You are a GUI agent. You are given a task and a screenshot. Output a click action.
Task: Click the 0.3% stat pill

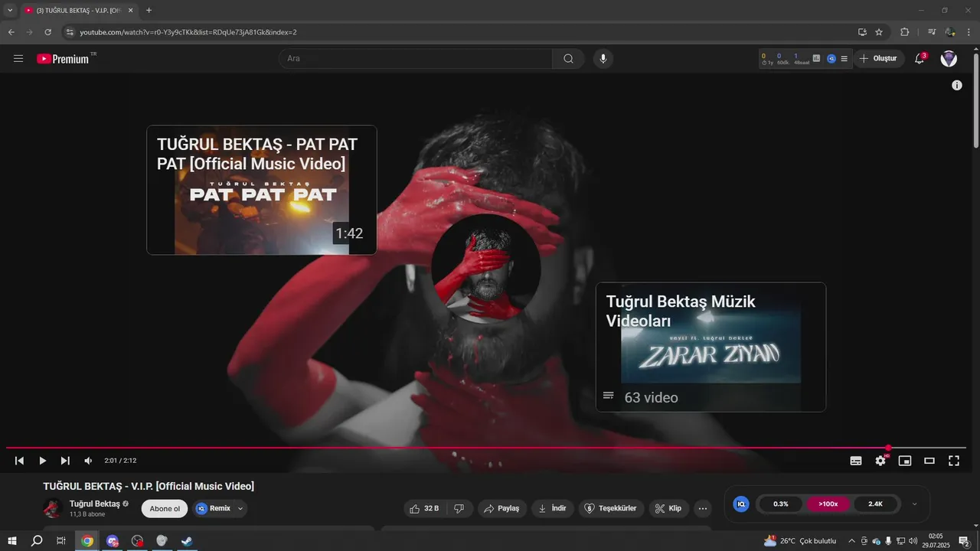[781, 504]
